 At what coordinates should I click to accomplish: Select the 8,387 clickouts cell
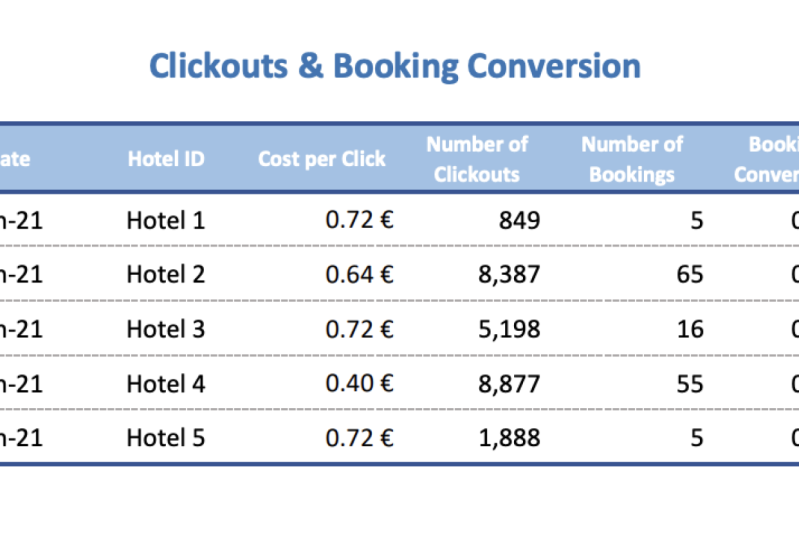509,275
